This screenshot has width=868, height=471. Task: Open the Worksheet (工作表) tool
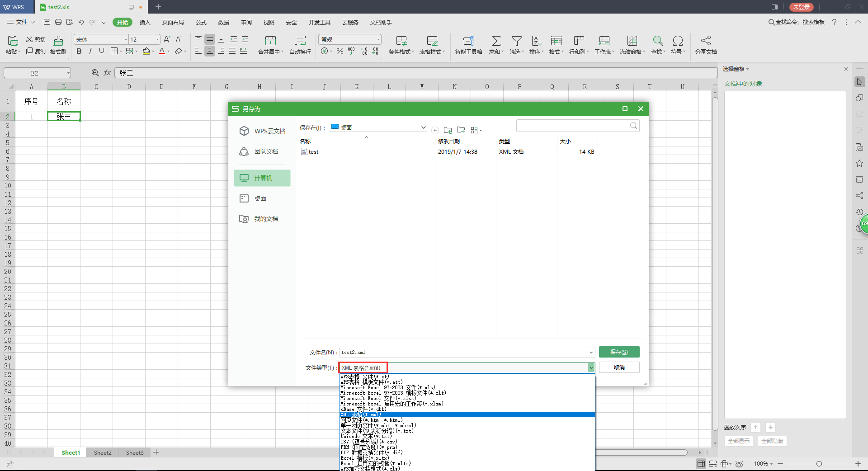pyautogui.click(x=604, y=45)
